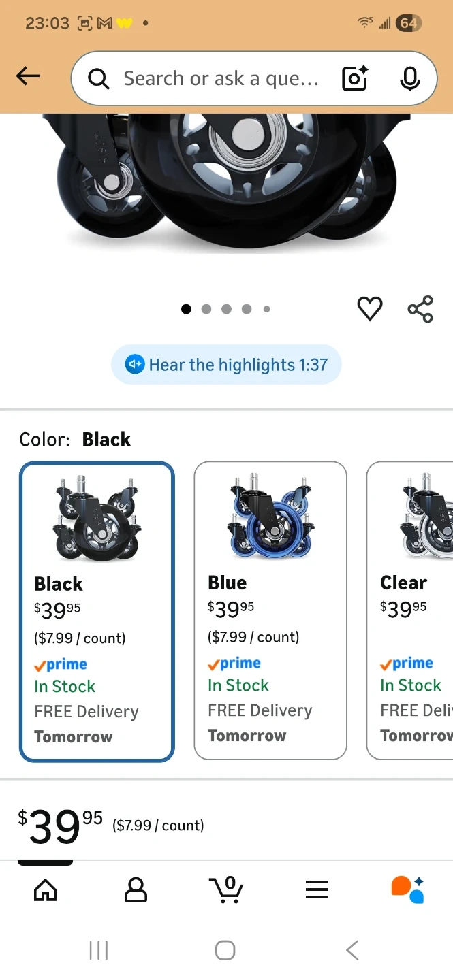Tap the back arrow icon
The image size is (453, 980).
[28, 77]
